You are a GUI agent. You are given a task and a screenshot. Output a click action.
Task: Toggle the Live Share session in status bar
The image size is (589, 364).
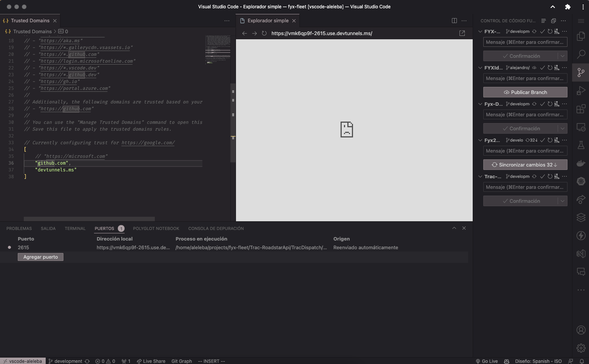(x=151, y=361)
